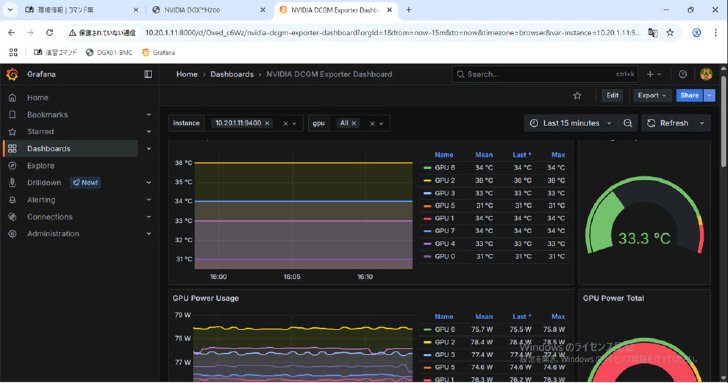Image resolution: width=728 pixels, height=383 pixels.
Task: Open the Grafana bookmark in bookmarks bar
Action: 159,52
